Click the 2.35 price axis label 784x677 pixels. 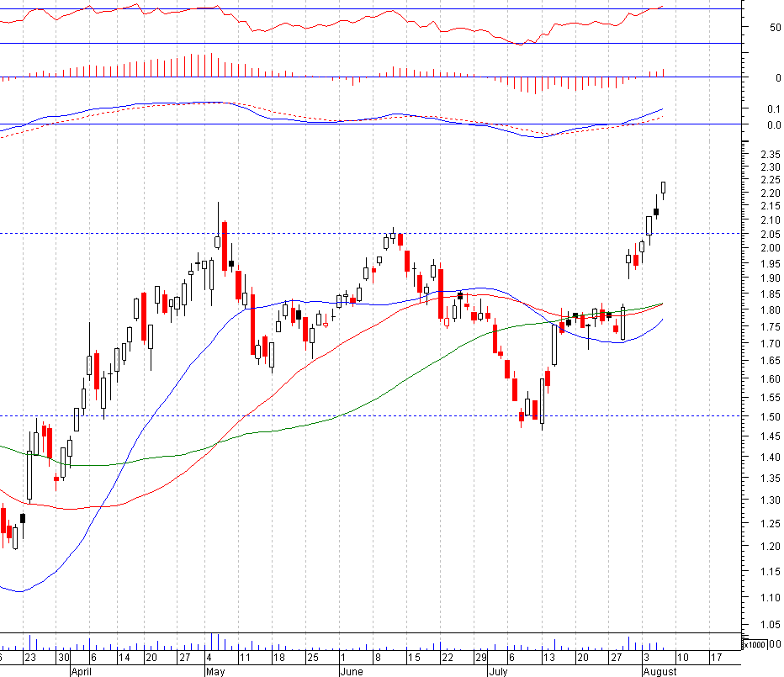click(x=770, y=155)
